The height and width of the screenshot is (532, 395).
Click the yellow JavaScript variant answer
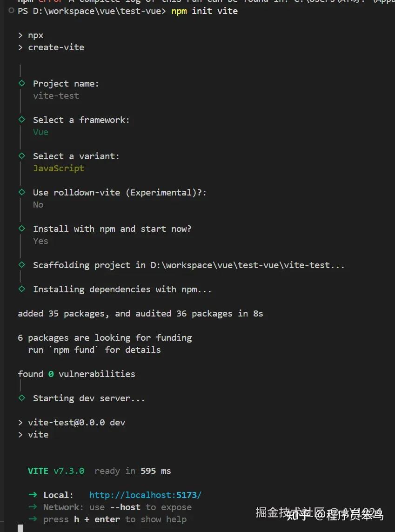(58, 168)
